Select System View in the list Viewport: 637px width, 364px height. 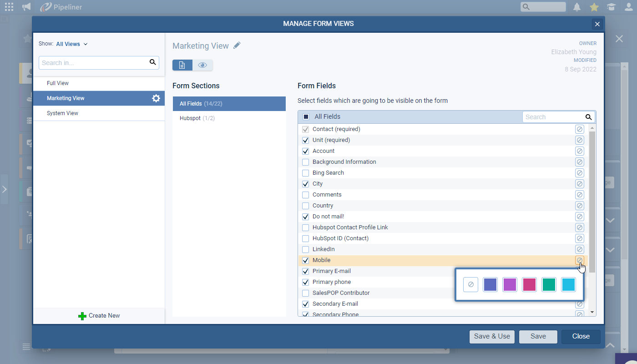(x=62, y=113)
